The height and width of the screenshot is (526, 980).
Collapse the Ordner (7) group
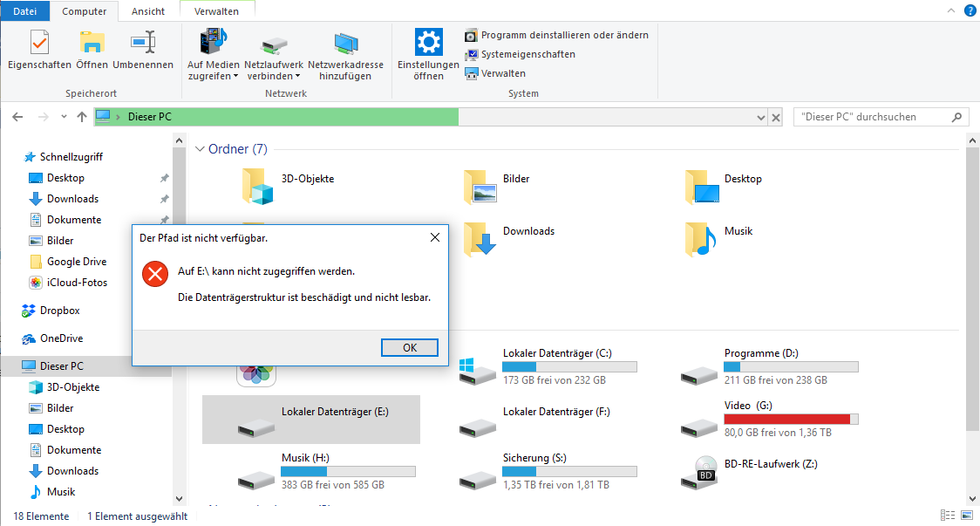[200, 149]
